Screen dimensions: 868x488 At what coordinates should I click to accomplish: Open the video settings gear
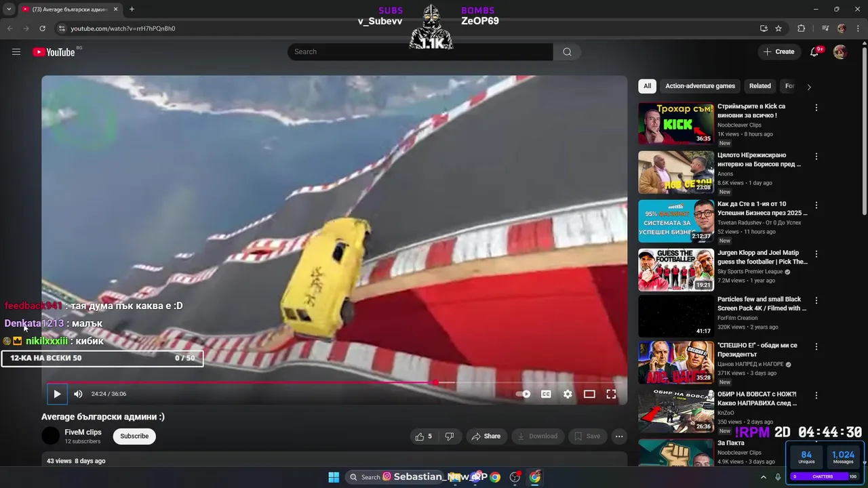(x=568, y=394)
